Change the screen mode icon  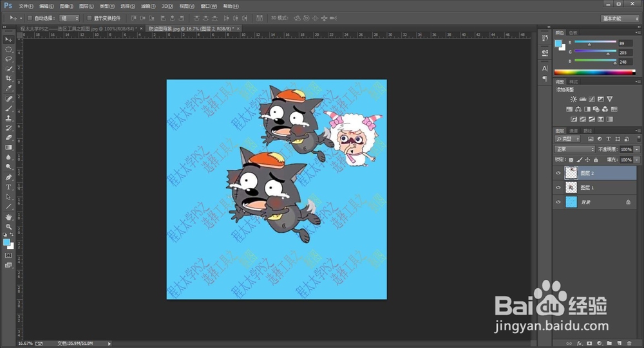[x=8, y=265]
